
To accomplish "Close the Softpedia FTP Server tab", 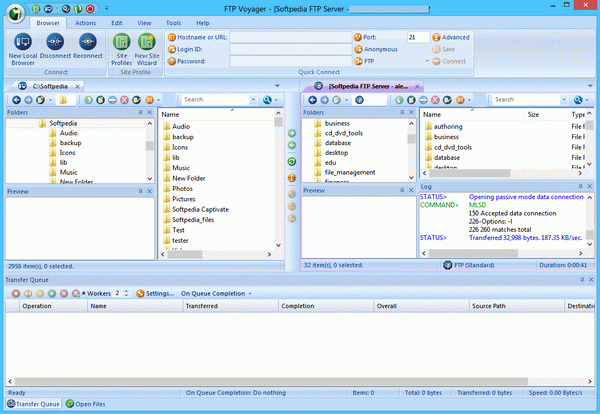I will tap(417, 86).
